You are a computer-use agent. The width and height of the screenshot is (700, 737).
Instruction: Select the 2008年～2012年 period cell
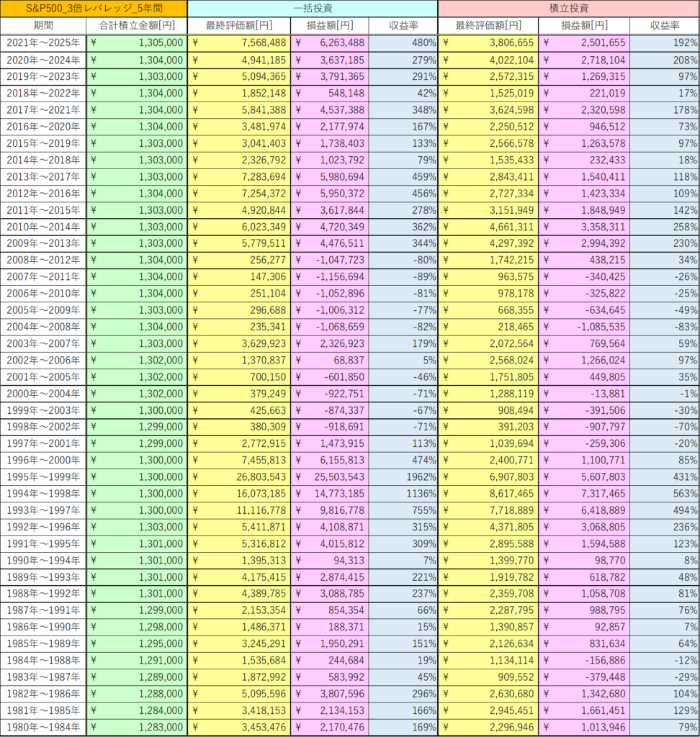click(43, 260)
